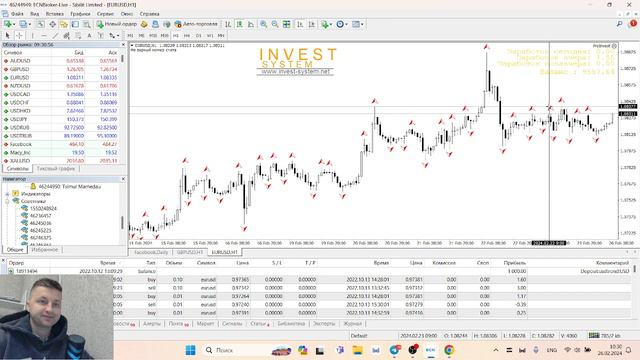Select the equidistant channel tool
Image resolution: width=640 pixels, height=360 pixels.
point(67,36)
